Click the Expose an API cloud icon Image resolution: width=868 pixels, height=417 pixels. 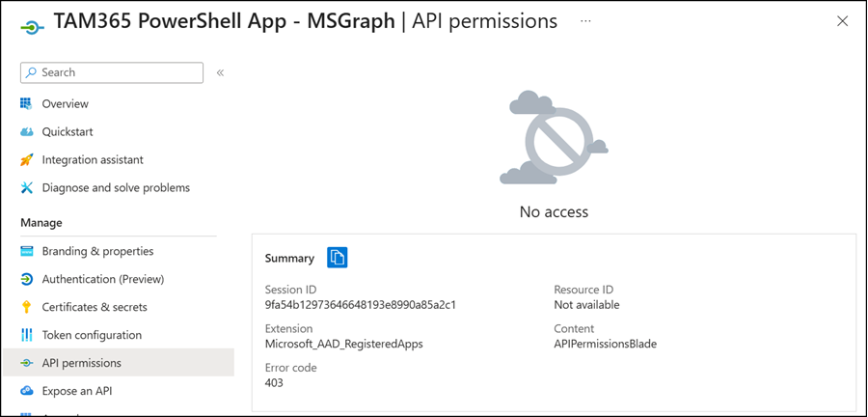27,391
